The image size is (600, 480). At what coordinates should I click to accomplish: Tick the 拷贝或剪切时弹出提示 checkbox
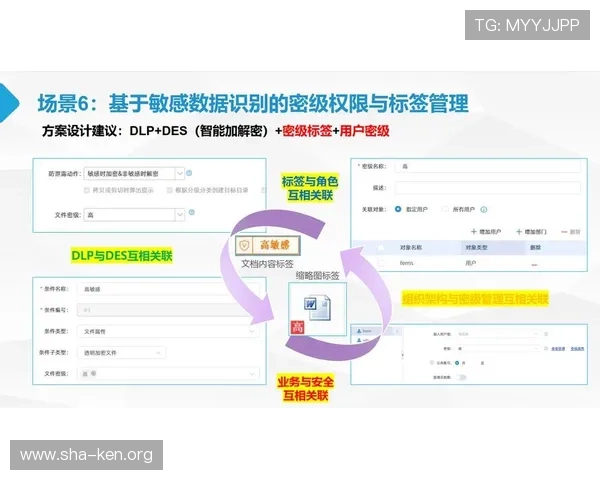point(87,190)
